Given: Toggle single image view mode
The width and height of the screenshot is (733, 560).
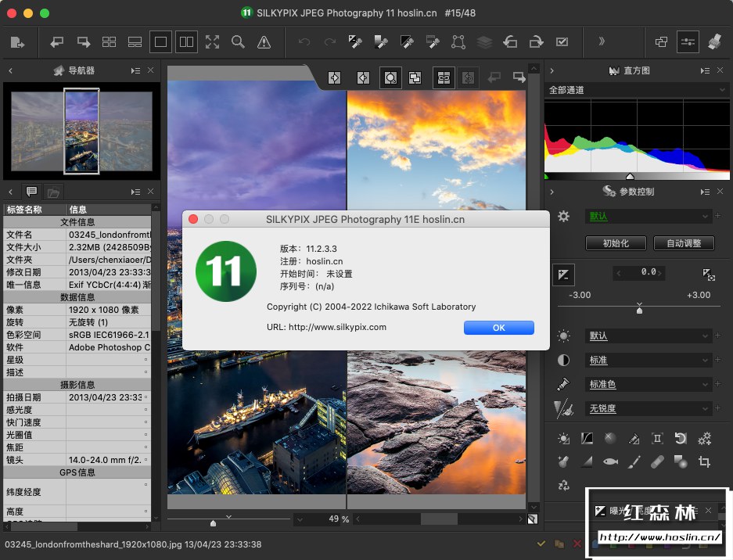Looking at the screenshot, I should point(160,42).
